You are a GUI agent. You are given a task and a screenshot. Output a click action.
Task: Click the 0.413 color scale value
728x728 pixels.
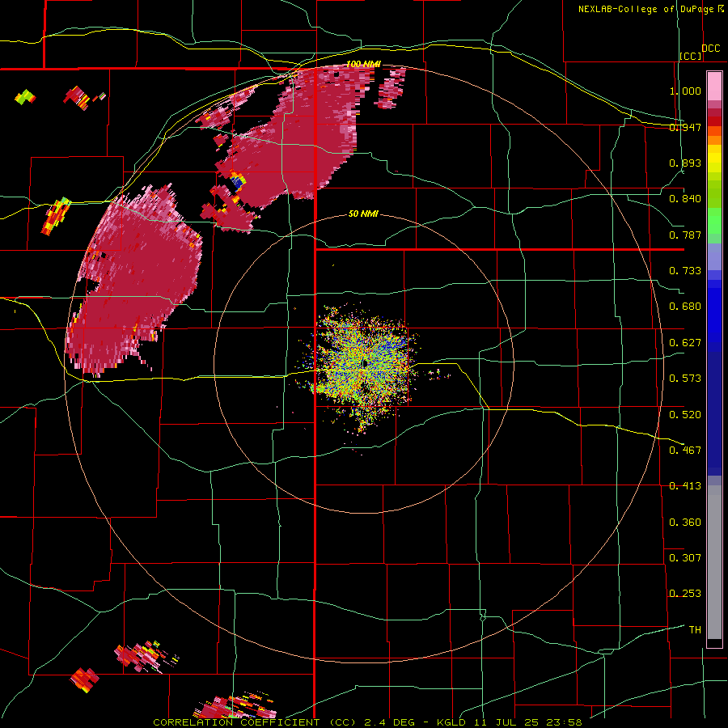[685, 486]
